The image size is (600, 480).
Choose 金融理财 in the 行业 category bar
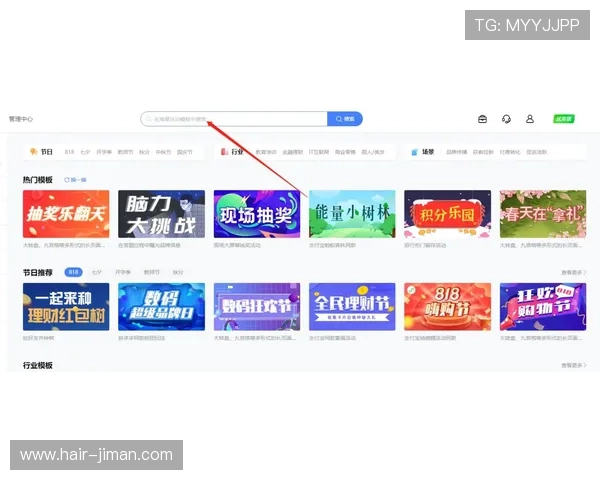tap(293, 152)
